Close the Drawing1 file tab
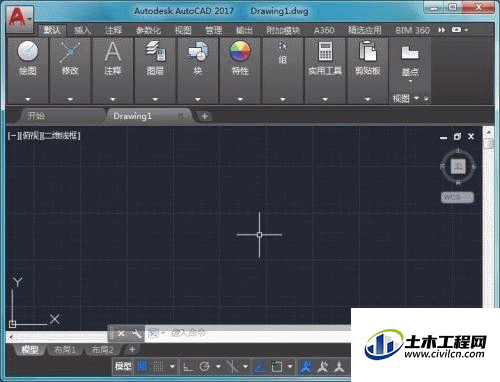The width and height of the screenshot is (500, 382). 180,116
